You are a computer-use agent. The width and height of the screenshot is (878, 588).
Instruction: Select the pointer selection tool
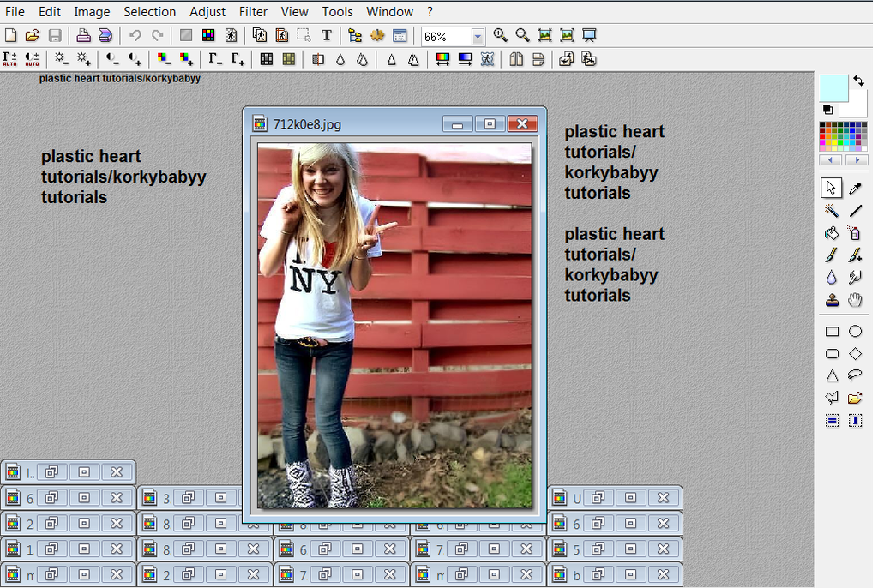(x=832, y=189)
